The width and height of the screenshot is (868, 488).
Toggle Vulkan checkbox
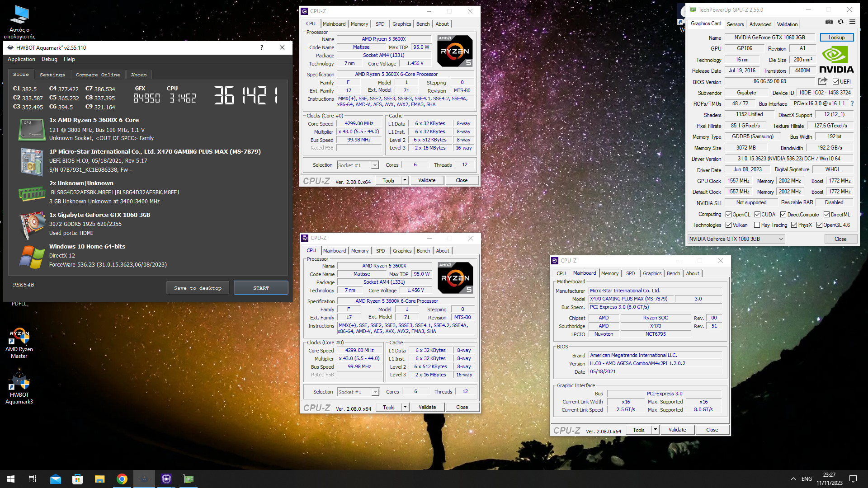click(x=728, y=225)
